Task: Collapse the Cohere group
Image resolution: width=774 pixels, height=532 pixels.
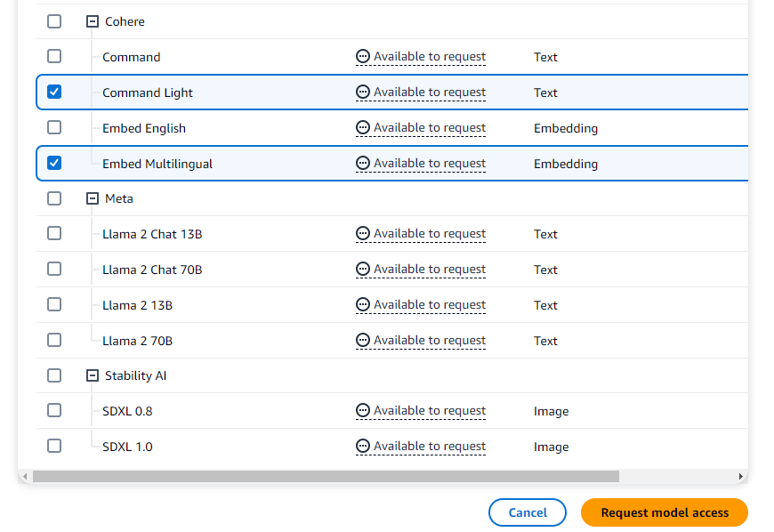Action: coord(93,21)
